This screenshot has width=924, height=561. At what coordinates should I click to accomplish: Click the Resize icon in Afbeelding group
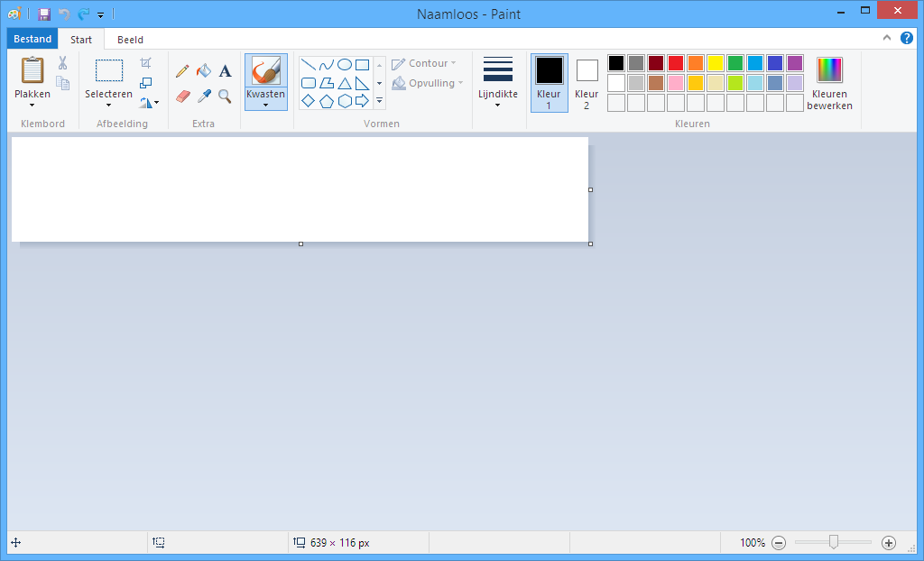[145, 82]
